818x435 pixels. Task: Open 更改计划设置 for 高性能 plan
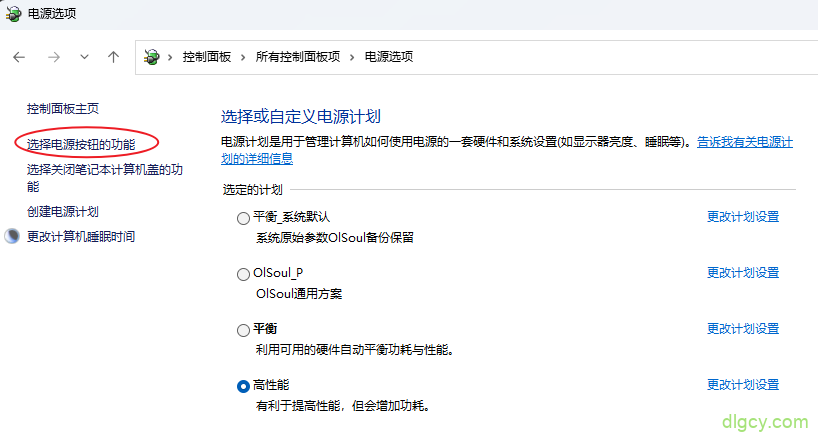[x=742, y=385]
